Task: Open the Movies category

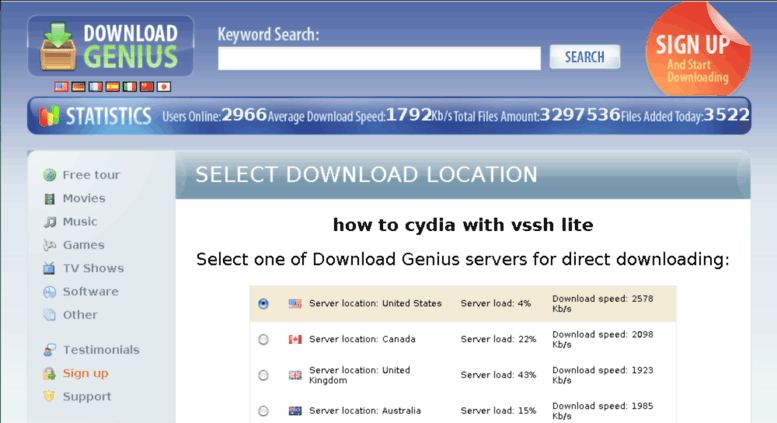Action: pyautogui.click(x=84, y=198)
